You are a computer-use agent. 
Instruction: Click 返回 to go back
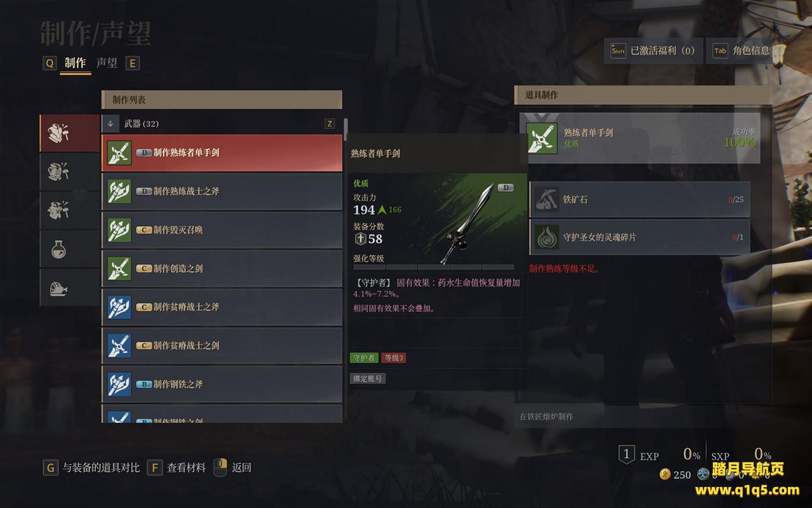(242, 468)
